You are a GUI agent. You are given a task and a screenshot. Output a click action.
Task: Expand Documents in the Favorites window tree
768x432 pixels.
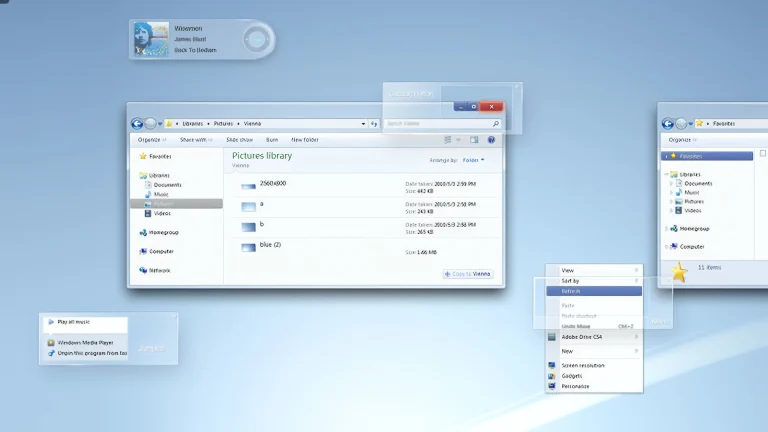pos(671,184)
